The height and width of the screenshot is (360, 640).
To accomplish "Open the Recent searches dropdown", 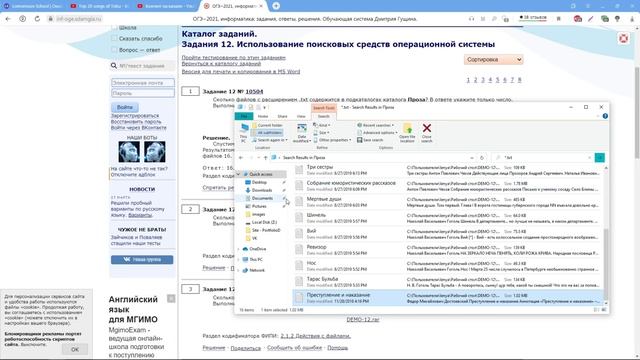I will (376, 125).
